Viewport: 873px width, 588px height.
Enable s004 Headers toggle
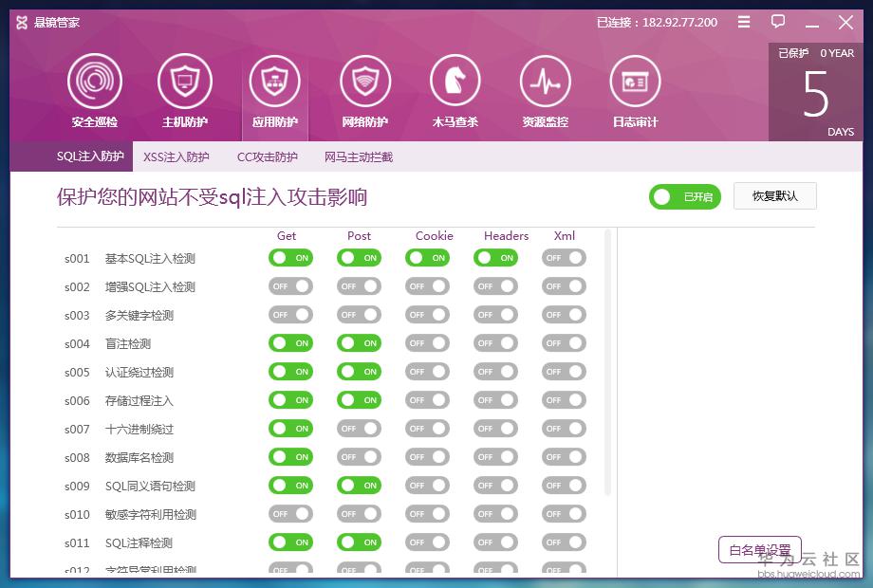pos(495,342)
